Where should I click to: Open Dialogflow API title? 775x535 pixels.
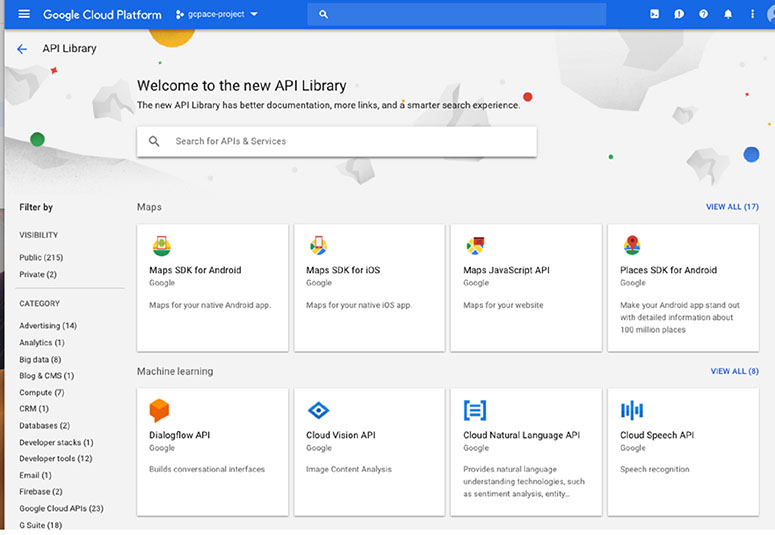click(x=179, y=435)
